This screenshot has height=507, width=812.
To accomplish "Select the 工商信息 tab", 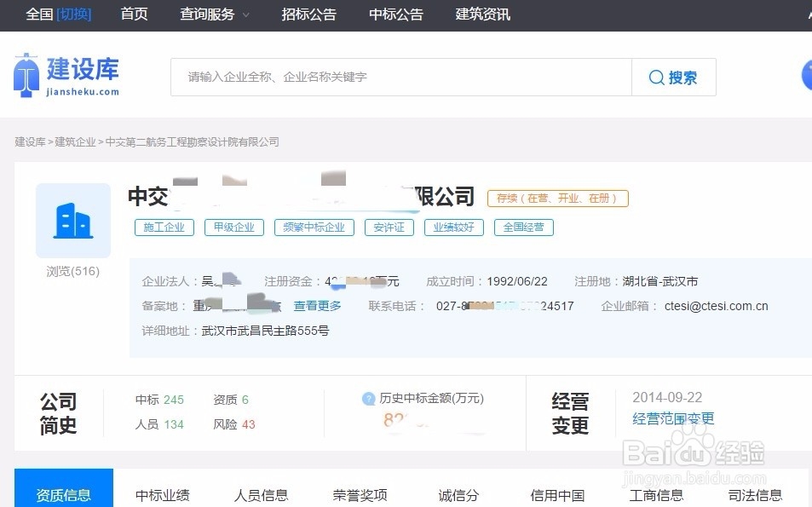I will coord(656,496).
